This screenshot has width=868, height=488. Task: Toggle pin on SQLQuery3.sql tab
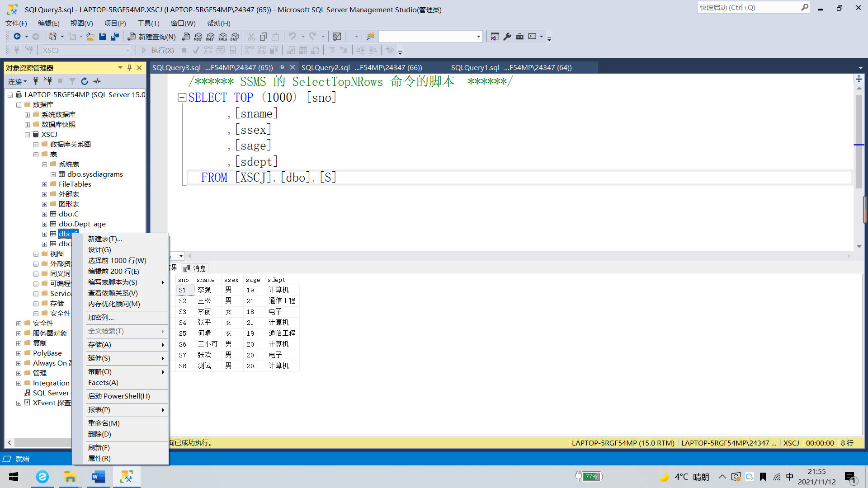pos(282,67)
